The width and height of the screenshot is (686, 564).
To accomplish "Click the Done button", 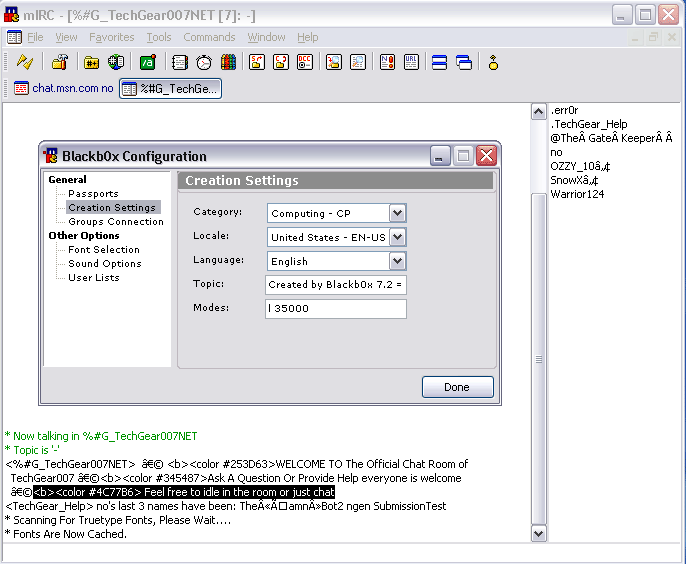I will tap(458, 387).
